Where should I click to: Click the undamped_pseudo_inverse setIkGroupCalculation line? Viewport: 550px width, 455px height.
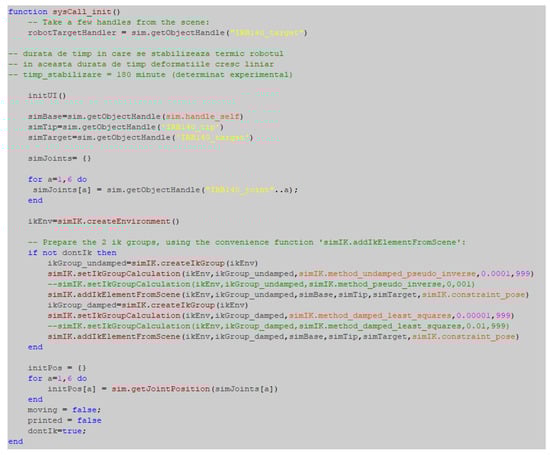[x=291, y=274]
